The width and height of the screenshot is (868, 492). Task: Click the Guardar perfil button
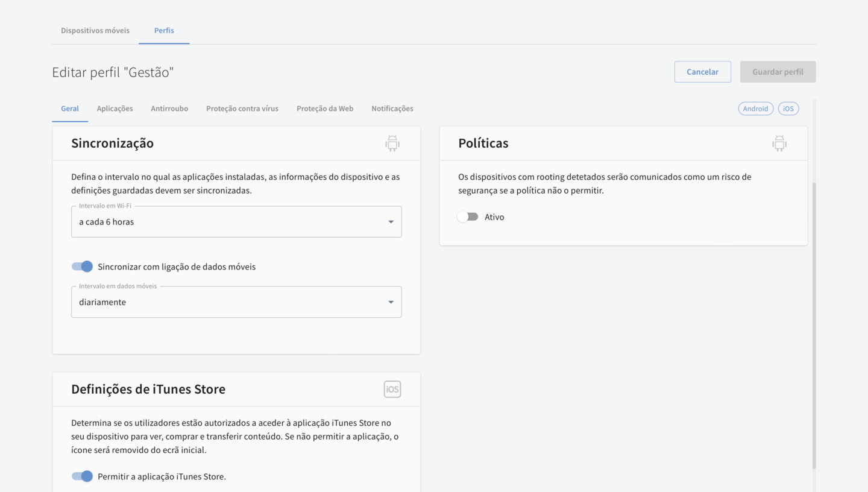778,72
